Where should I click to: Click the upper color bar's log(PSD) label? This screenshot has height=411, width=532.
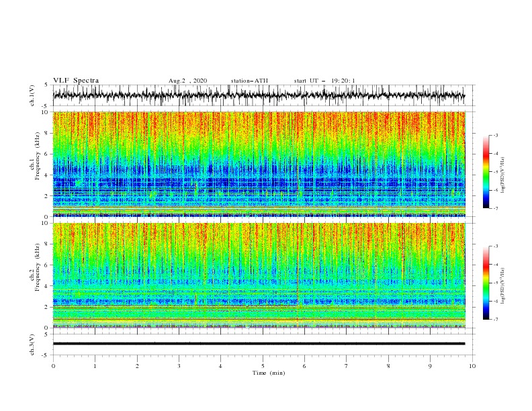click(x=503, y=175)
